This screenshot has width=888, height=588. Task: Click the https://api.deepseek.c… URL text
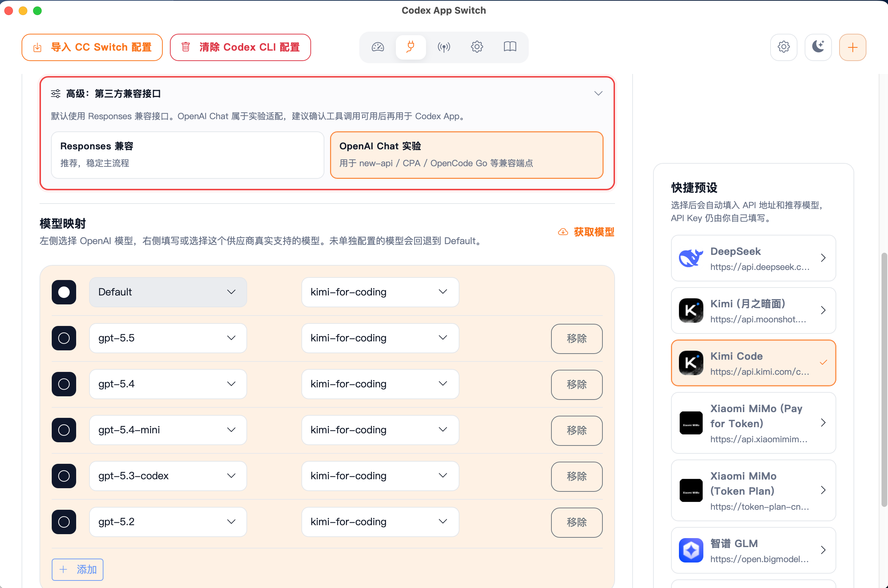tap(760, 267)
